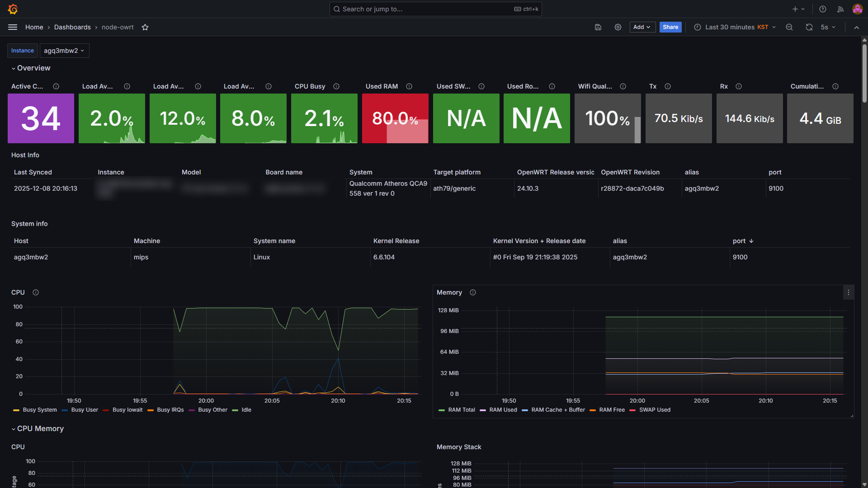868x488 pixels.
Task: Open Memory panel three-dot menu
Action: [x=849, y=293]
